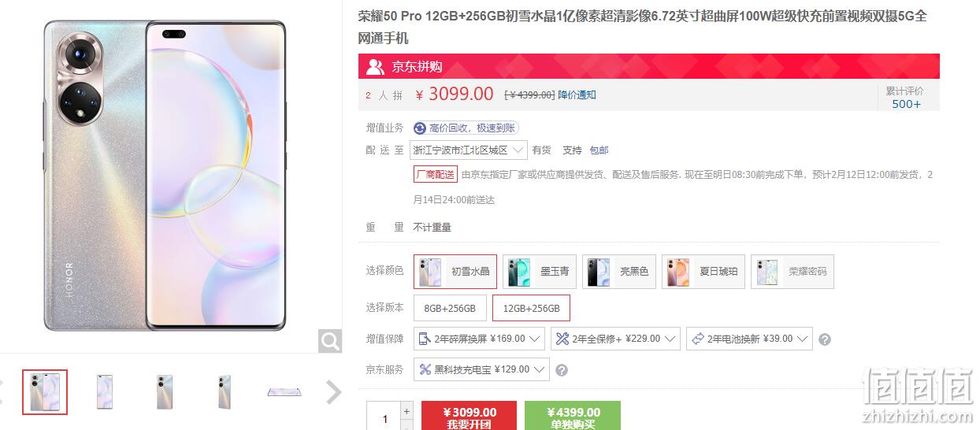
Task: Click the green 单独购买 button
Action: pyautogui.click(x=573, y=417)
